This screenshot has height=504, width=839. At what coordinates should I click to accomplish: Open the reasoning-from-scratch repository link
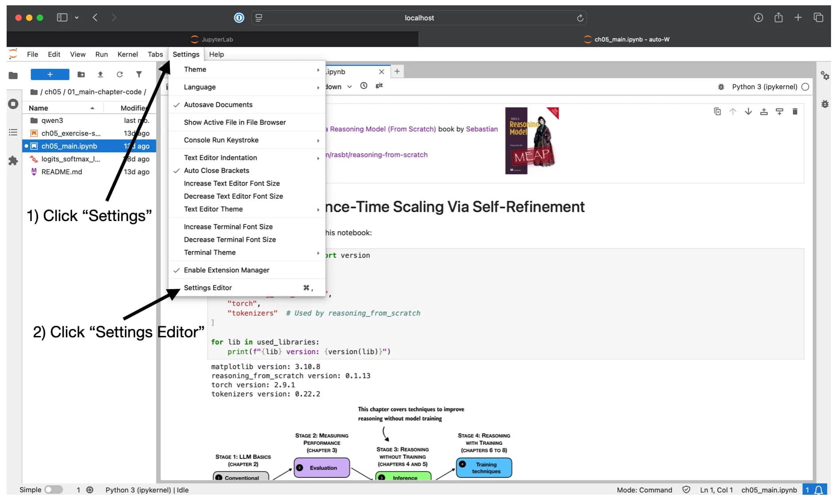click(377, 155)
